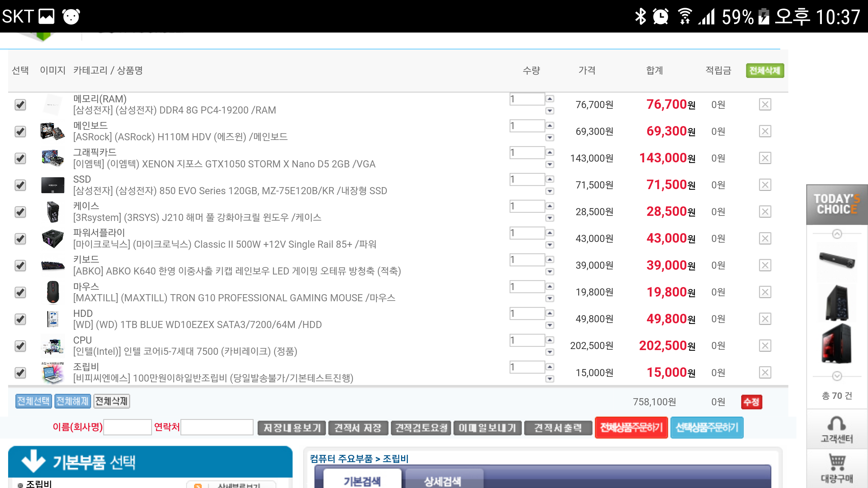Screen dimensions: 868x488
Task: Open the red-lit PC case in Today's Choice
Action: pyautogui.click(x=837, y=343)
